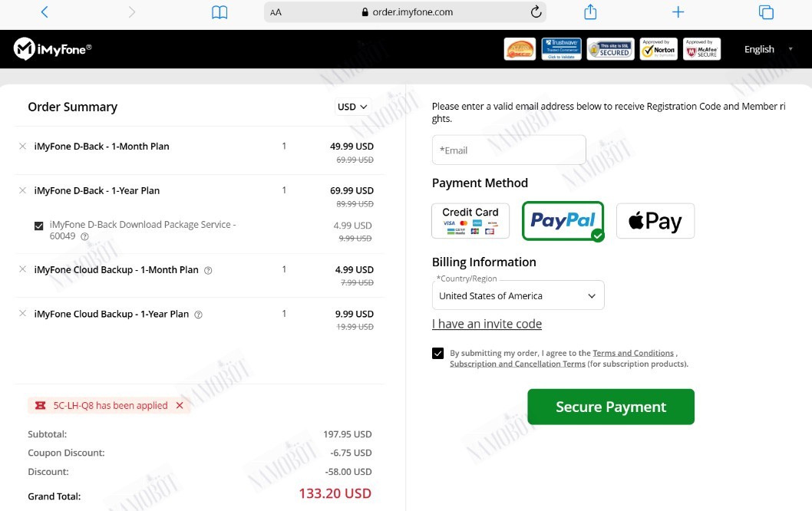Click 'iMyFone D-Back - 1-Month Plan' item name
812x511 pixels.
click(x=101, y=147)
